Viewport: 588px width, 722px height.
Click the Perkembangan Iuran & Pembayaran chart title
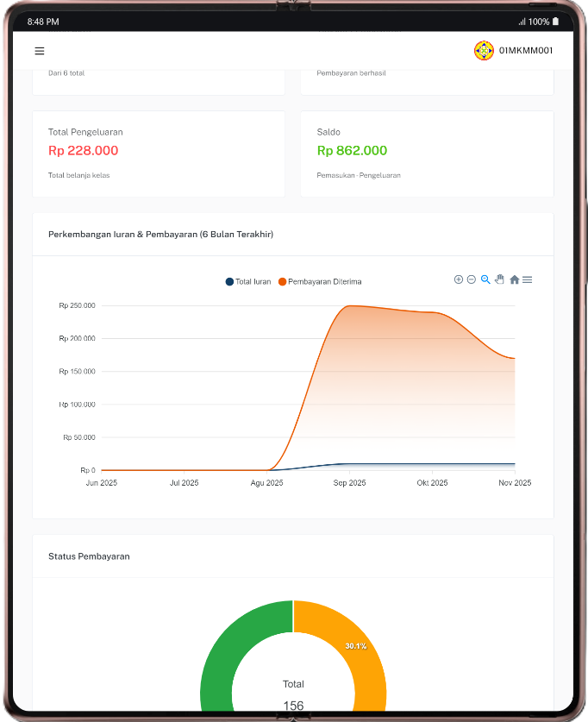coord(160,234)
